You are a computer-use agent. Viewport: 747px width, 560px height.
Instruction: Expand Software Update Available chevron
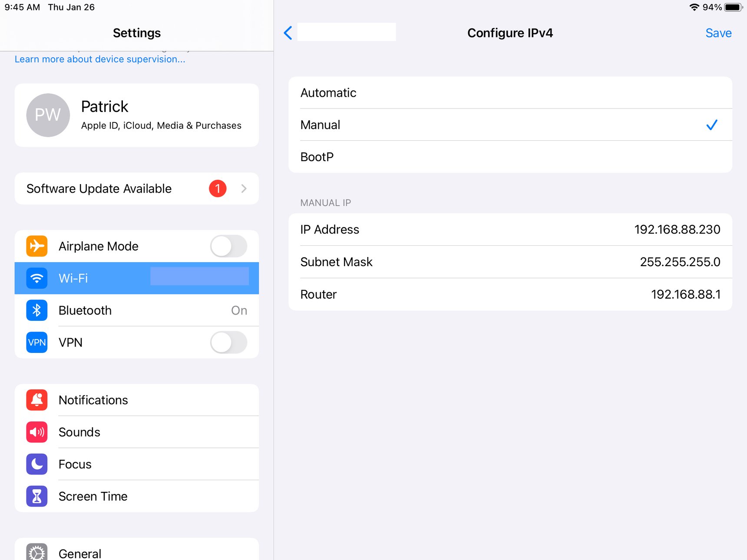(244, 188)
